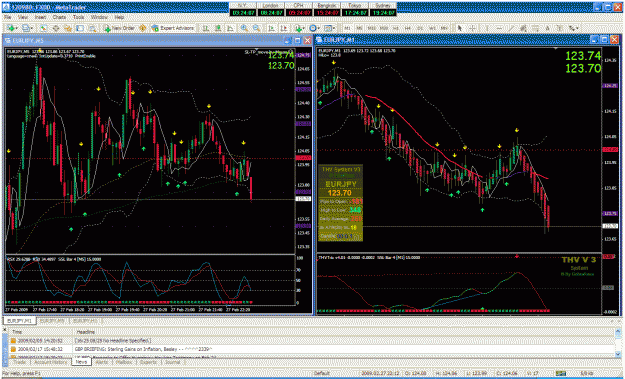Select the Fibonacci Retracement tool
This screenshot has width=625, height=379.
535,28
